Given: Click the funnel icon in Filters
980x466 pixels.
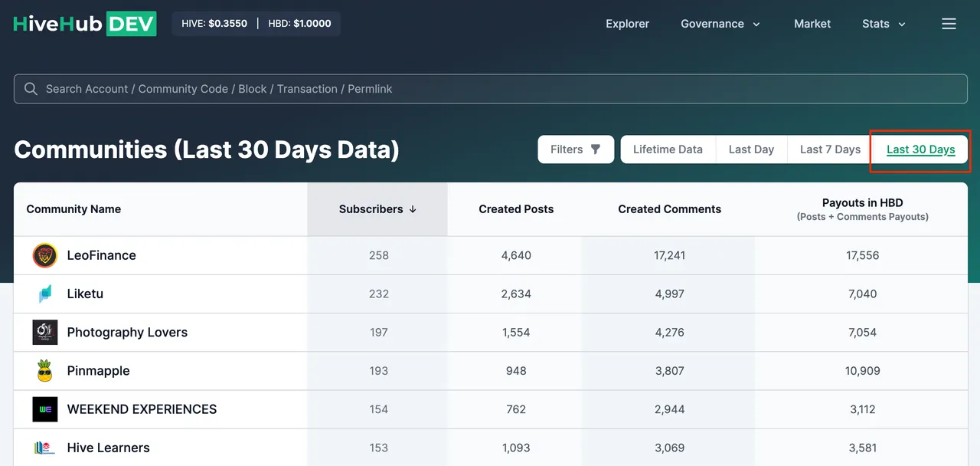Looking at the screenshot, I should click(596, 149).
